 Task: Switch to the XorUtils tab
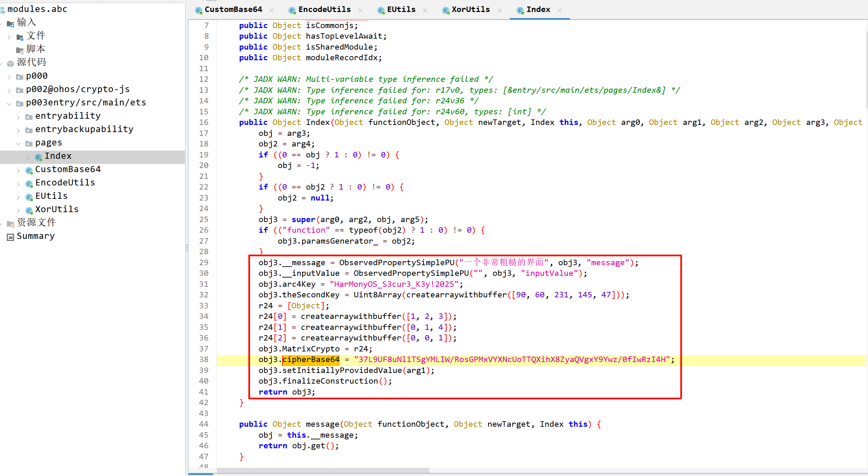470,10
